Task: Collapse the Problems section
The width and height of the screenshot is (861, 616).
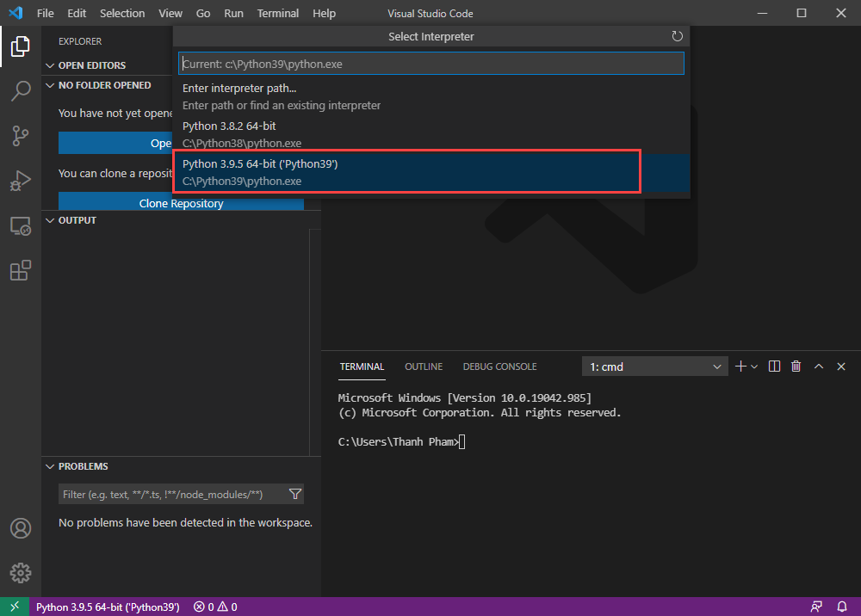Action: tap(50, 466)
